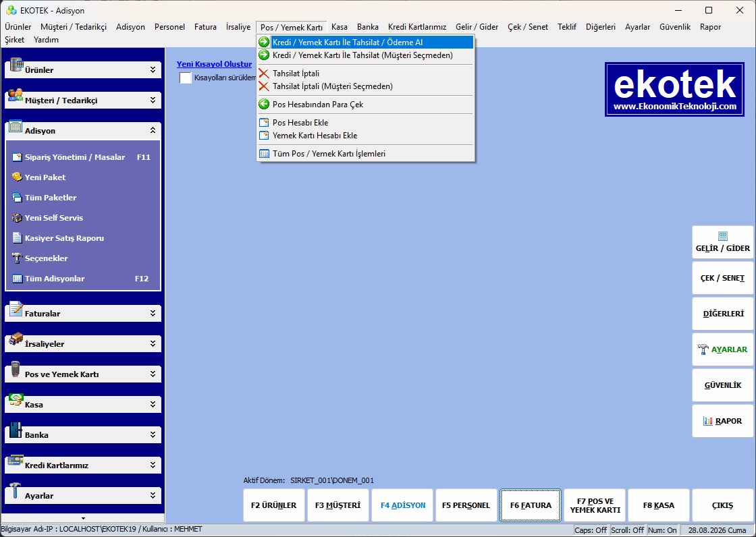Image resolution: width=756 pixels, height=537 pixels.
Task: Click the Yeni Paket icon in Adisyon panel
Action: pos(18,177)
